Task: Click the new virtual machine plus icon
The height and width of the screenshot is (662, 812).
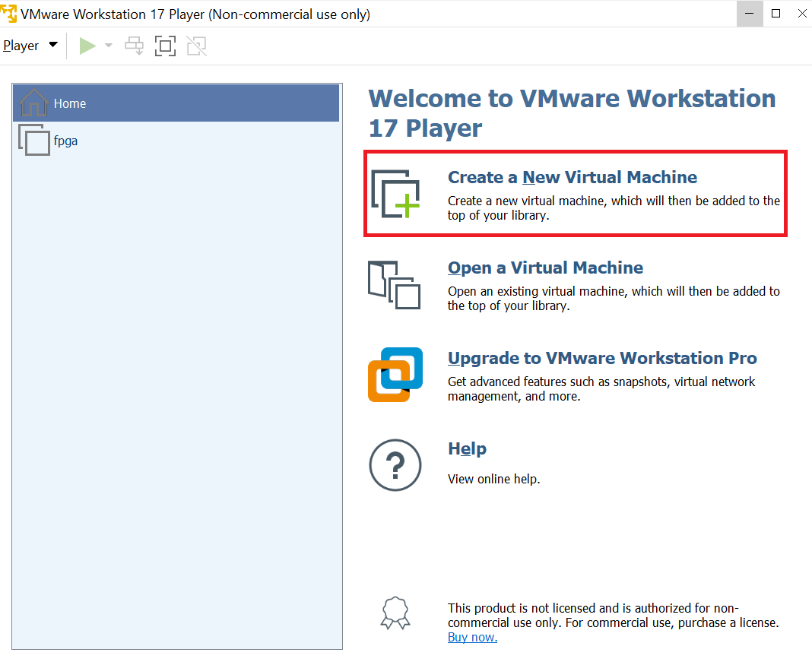Action: click(x=395, y=194)
